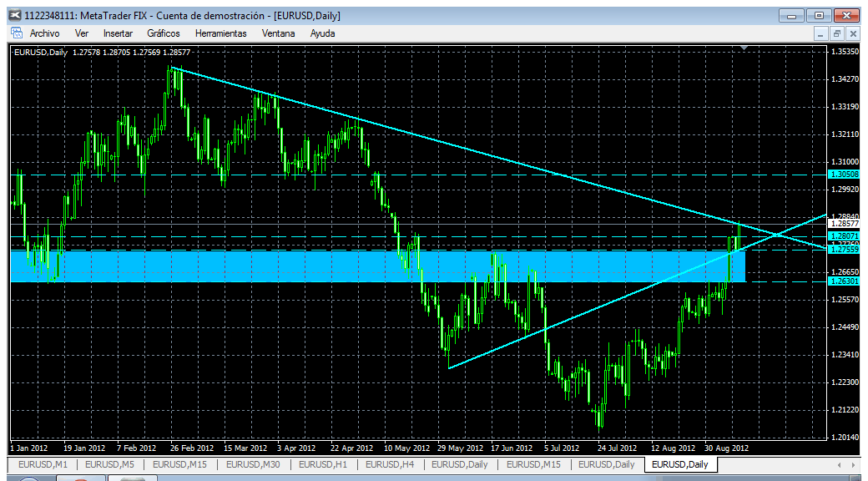Expand the Ventana menu
The height and width of the screenshot is (481, 868).
point(279,33)
